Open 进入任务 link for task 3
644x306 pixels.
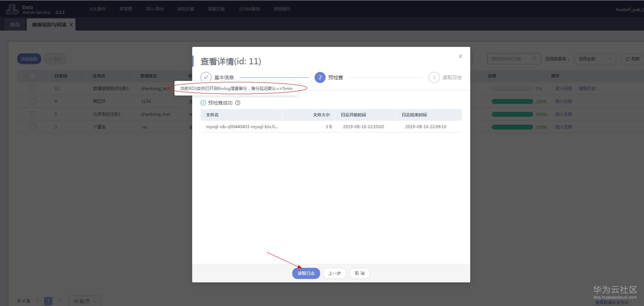[x=563, y=127]
